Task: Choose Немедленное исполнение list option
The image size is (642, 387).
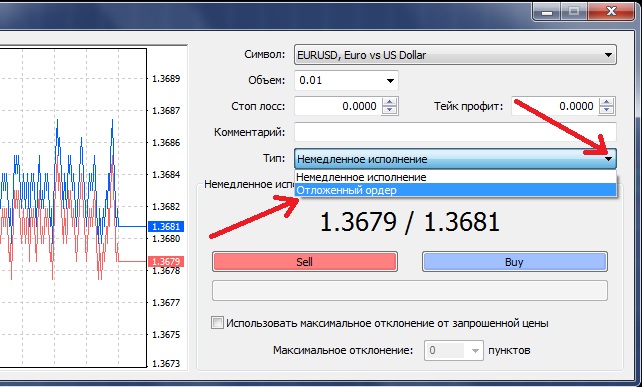Action: 455,177
